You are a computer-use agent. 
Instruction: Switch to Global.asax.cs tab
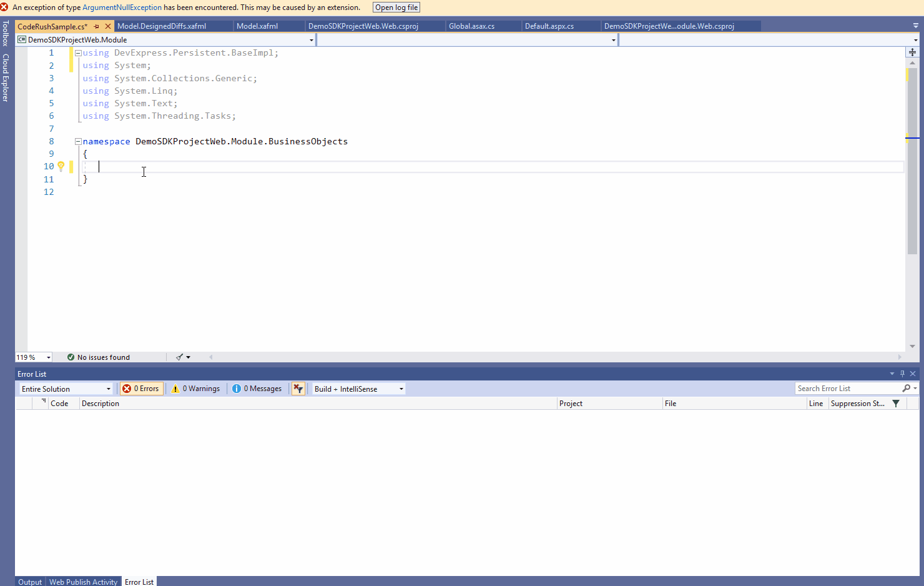pyautogui.click(x=471, y=26)
